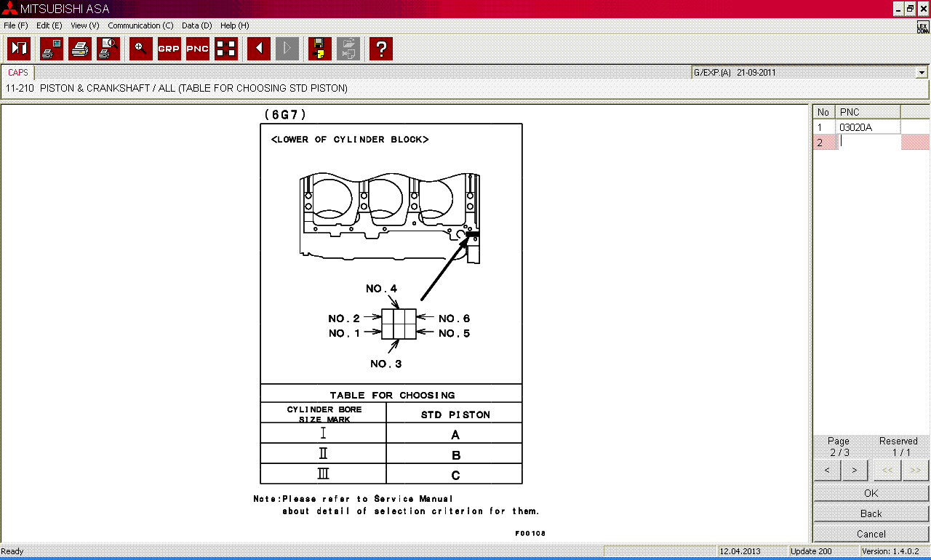Click the GRP group toolbar button
The image size is (931, 560).
169,49
